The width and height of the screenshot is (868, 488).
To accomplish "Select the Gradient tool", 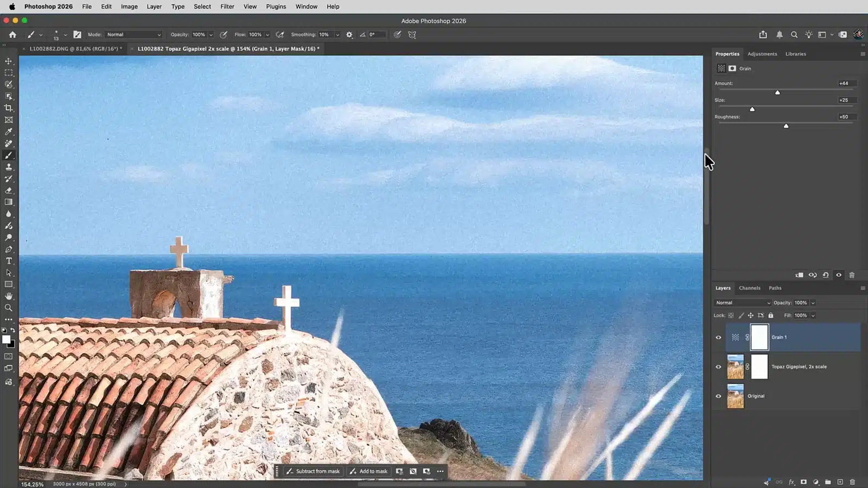I will coord(9,202).
